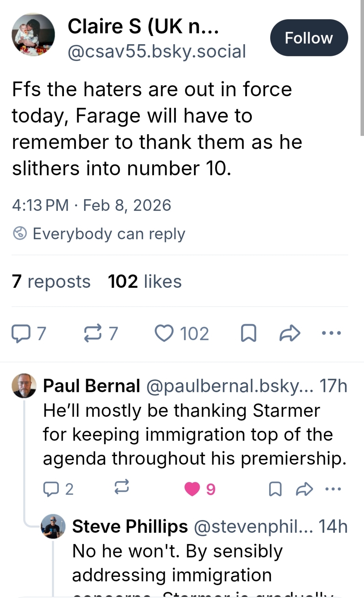Repost Claire S's main post

[93, 334]
